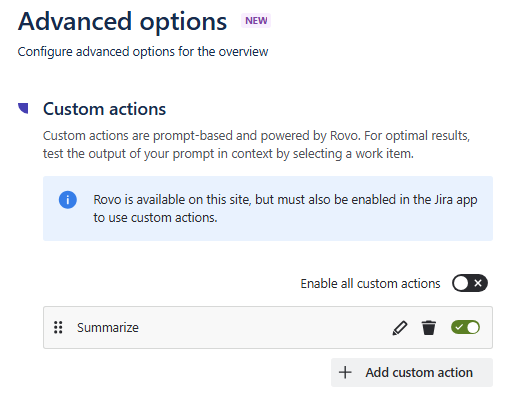
Task: Toggle Enable all custom actions on
Action: (470, 283)
